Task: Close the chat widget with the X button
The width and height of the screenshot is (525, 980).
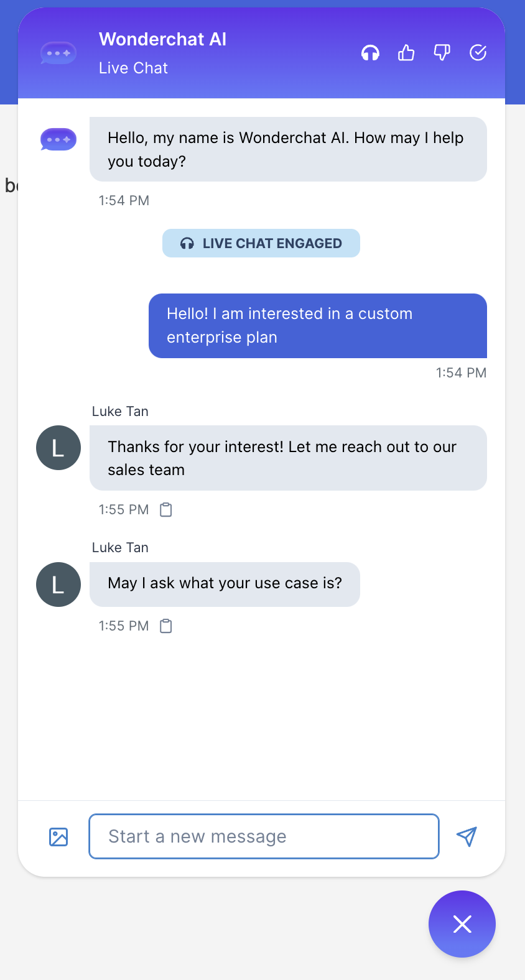Action: [462, 924]
